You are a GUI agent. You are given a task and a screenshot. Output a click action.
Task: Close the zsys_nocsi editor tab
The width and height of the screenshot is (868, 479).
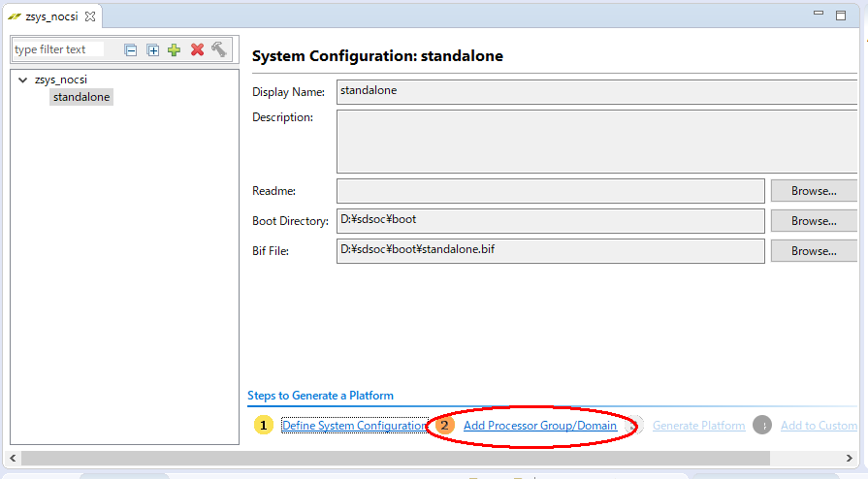click(x=90, y=16)
